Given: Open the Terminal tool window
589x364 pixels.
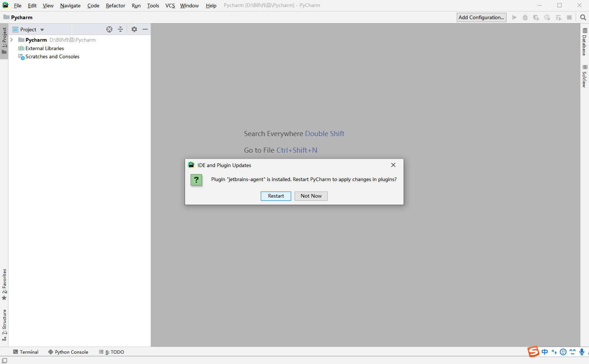Looking at the screenshot, I should point(25,352).
